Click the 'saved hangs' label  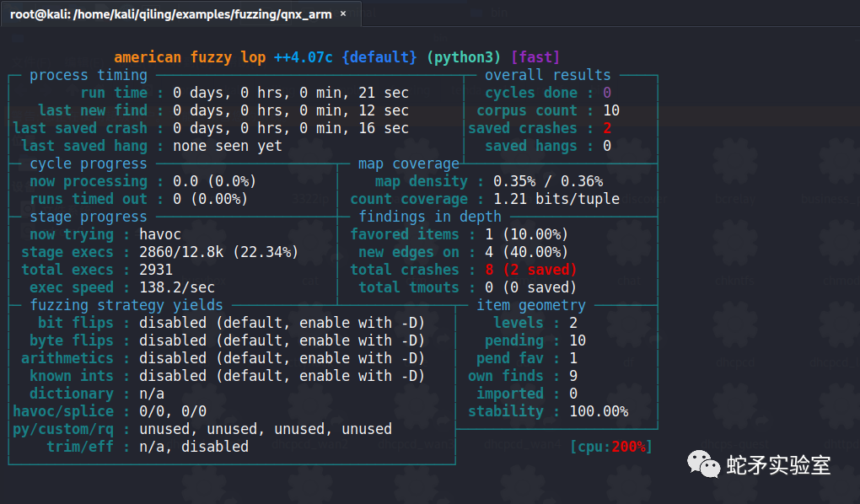531,146
